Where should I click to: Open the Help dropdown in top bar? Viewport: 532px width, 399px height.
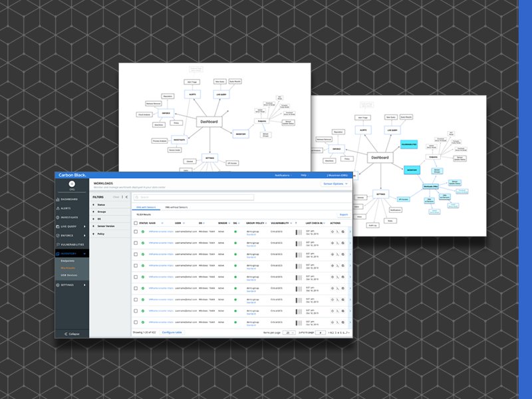(305, 176)
